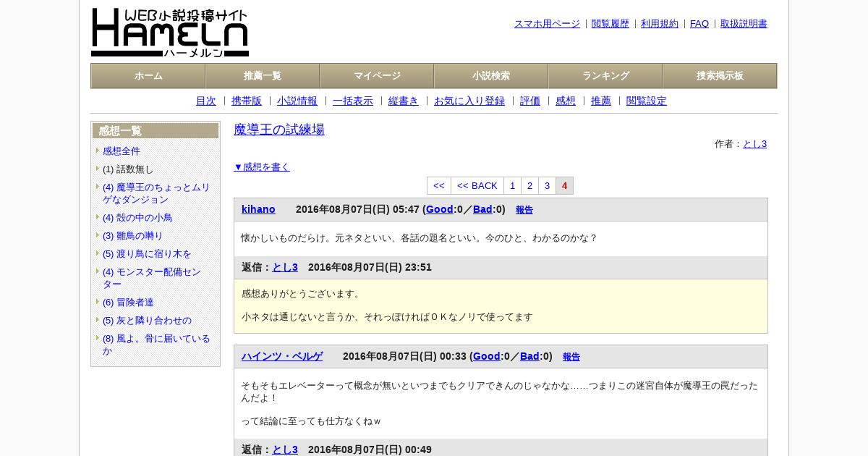Open (3) 雛鳥の囀り comments
This screenshot has width=868, height=456.
pos(133,236)
